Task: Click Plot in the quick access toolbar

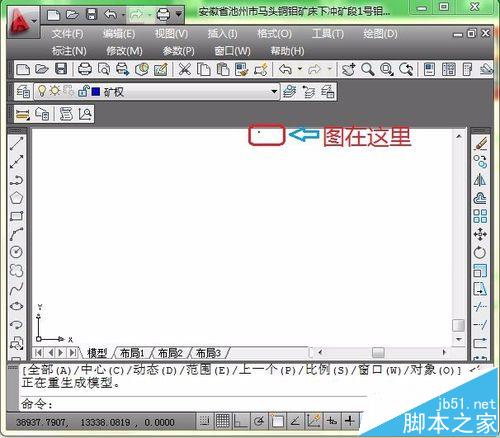Action: click(x=163, y=15)
